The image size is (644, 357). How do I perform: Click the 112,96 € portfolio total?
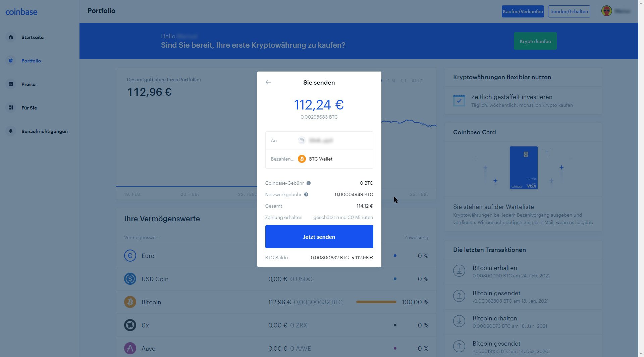point(149,92)
